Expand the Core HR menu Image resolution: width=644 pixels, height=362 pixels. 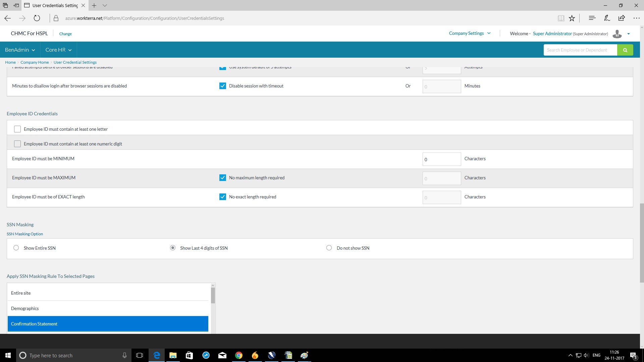[58, 50]
